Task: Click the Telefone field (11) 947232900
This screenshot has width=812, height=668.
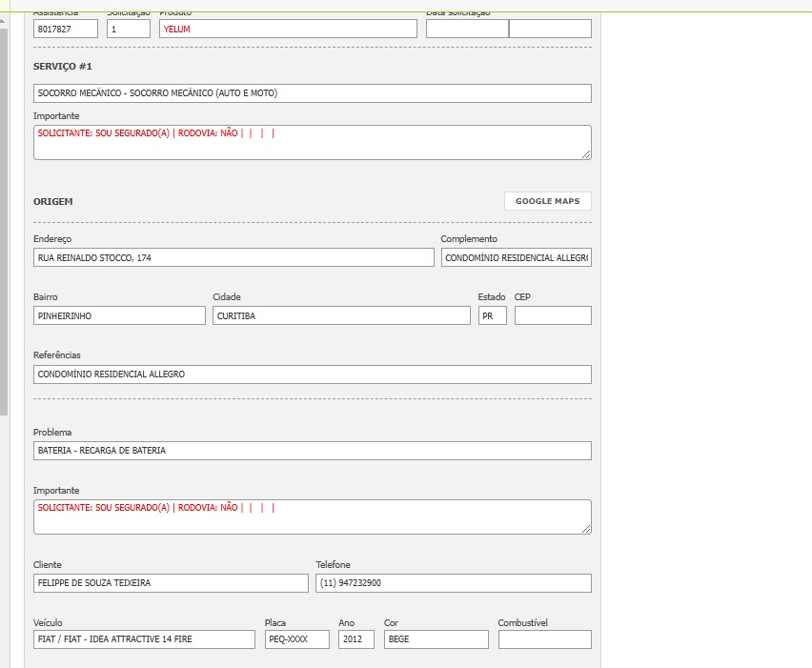Action: (454, 583)
